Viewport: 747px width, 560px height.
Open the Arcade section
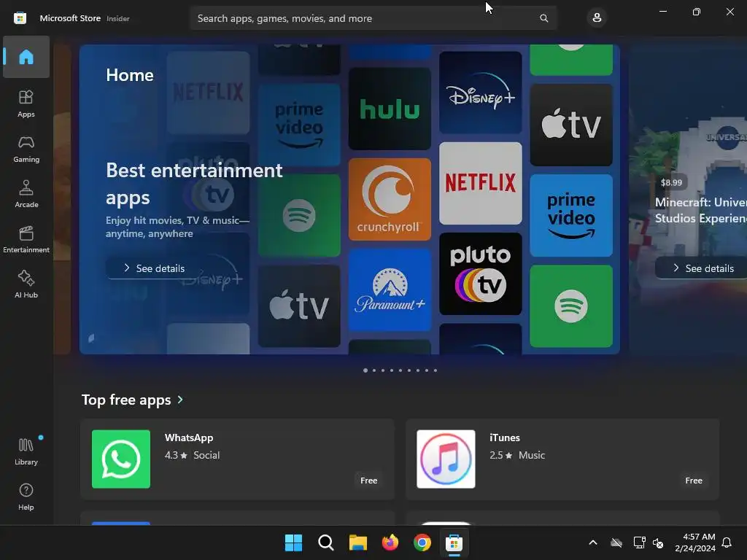click(26, 194)
